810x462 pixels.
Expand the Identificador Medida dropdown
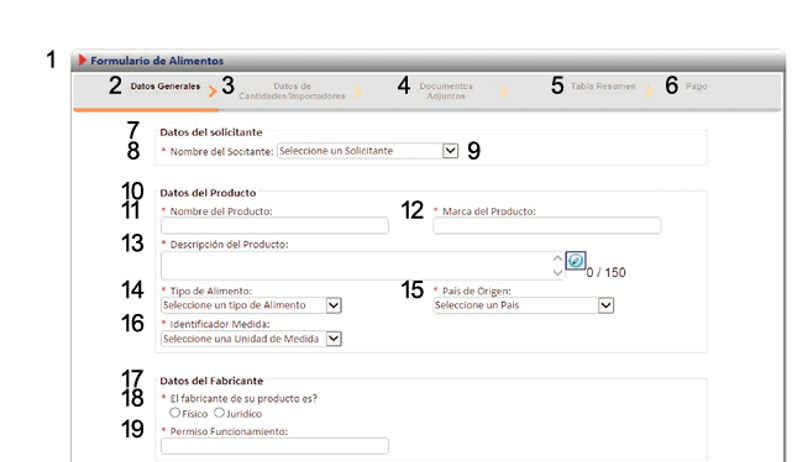click(334, 339)
